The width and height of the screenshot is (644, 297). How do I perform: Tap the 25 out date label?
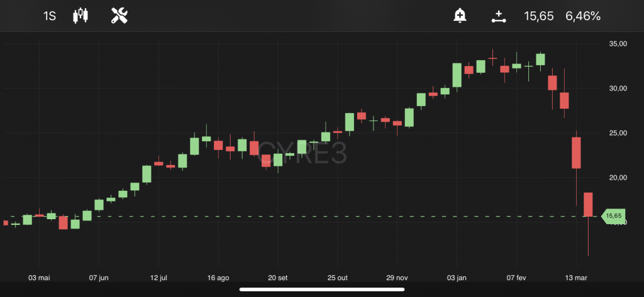coord(337,278)
